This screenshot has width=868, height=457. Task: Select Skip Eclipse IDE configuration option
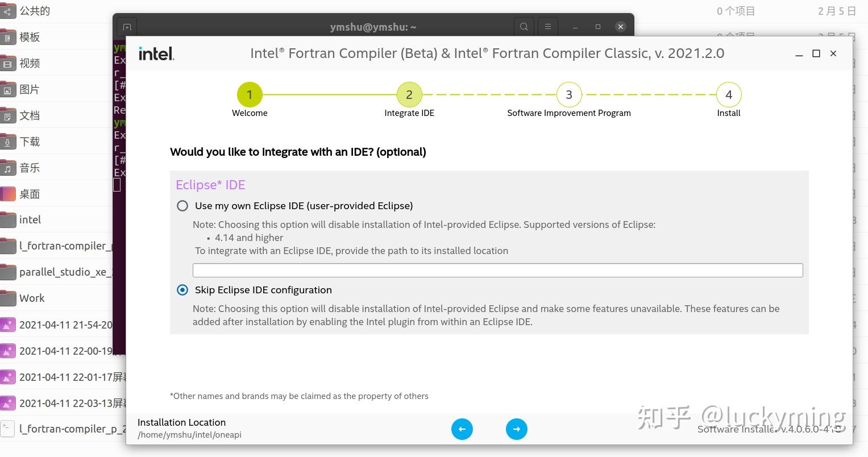coord(182,290)
